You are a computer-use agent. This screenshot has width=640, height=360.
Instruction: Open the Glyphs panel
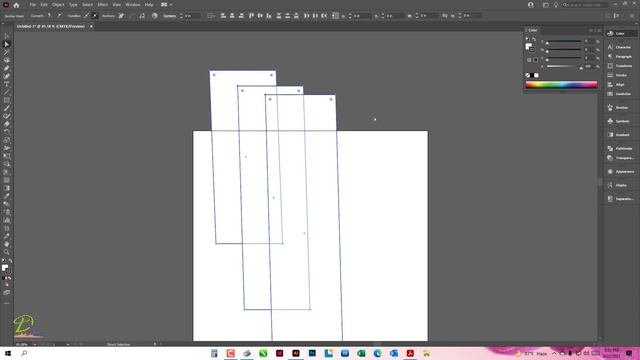pos(620,185)
